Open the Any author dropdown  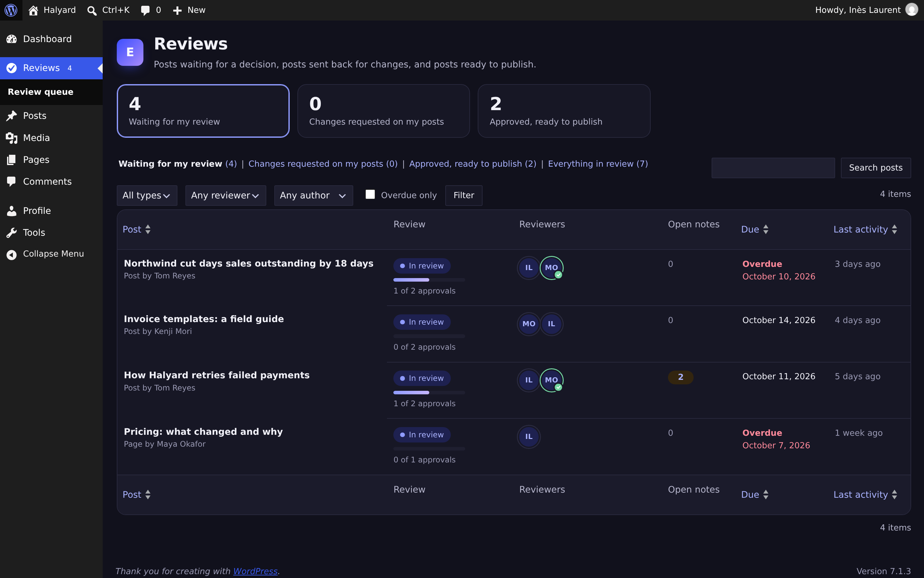pos(313,195)
